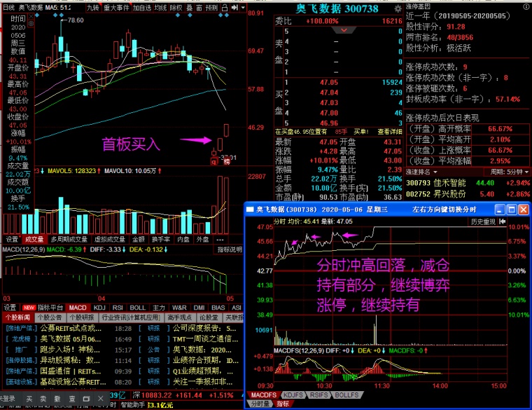Viewport: 532px width, 410px height.
Task: Expand the red chevron above sell orders
Action: [344, 30]
